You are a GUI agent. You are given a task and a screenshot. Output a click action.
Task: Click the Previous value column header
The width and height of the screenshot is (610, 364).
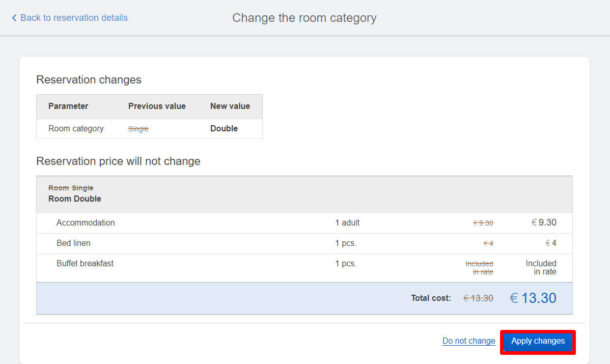pos(157,106)
